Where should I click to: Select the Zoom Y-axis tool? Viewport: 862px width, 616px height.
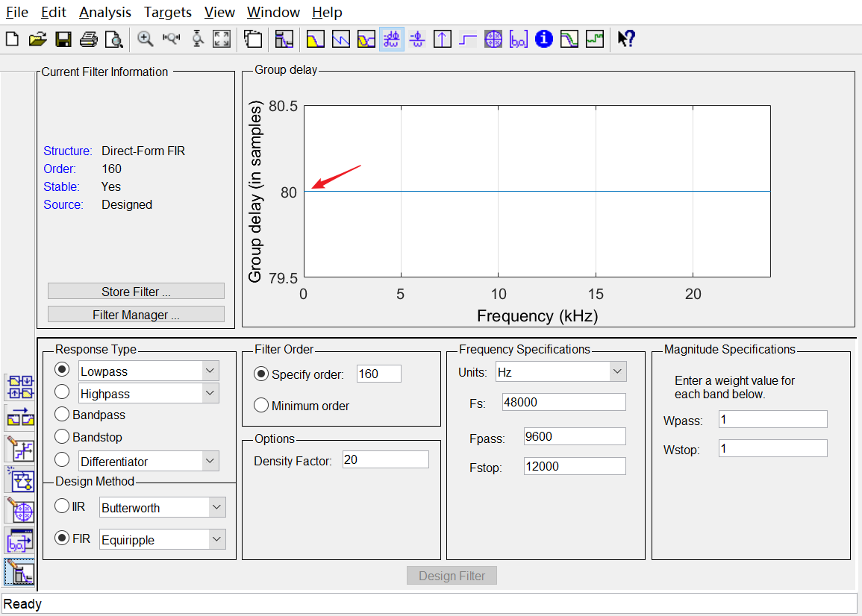[197, 39]
